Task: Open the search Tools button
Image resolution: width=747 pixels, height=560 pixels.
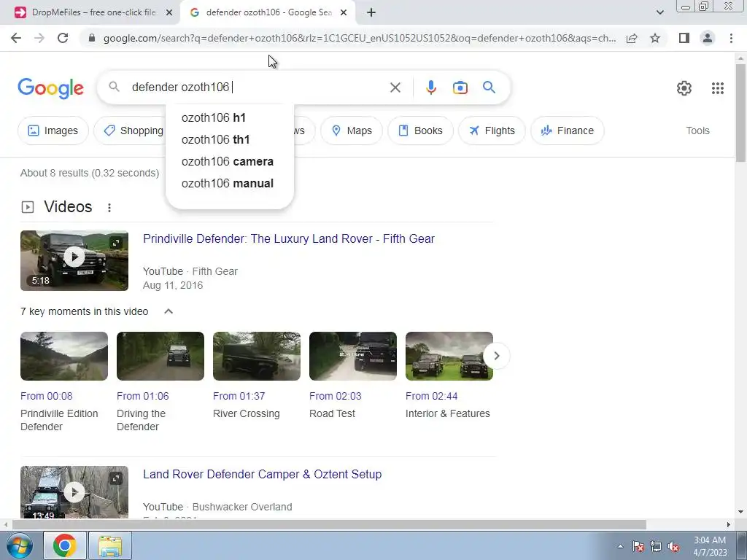Action: pyautogui.click(x=697, y=131)
